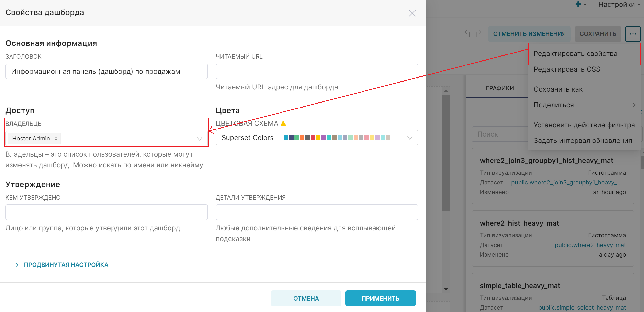Click the plus add icon at top
This screenshot has width=644, height=312.
(578, 4)
